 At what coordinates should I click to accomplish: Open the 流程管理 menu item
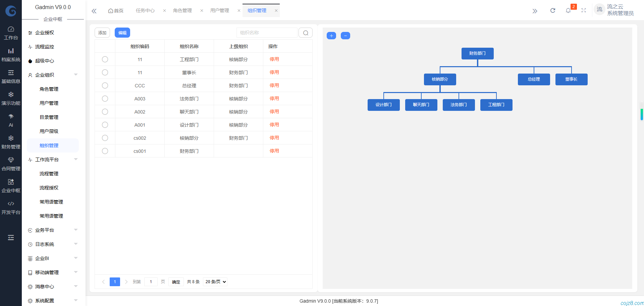pyautogui.click(x=49, y=174)
